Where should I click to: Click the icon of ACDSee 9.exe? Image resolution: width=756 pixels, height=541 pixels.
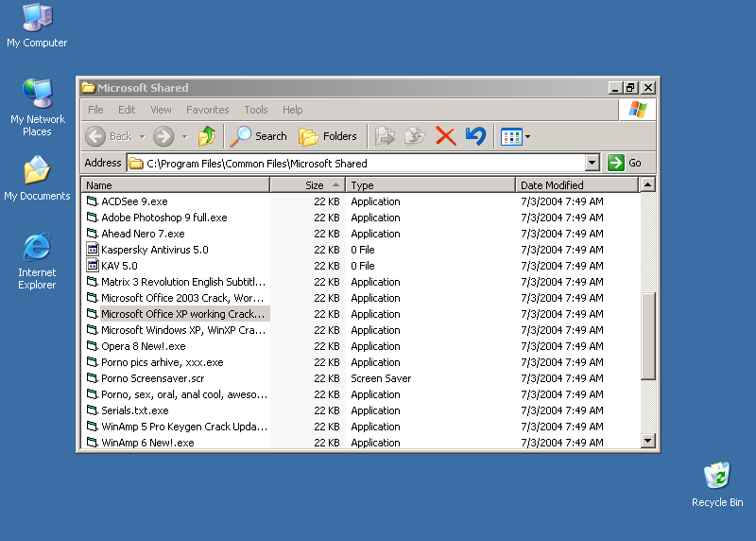92,201
